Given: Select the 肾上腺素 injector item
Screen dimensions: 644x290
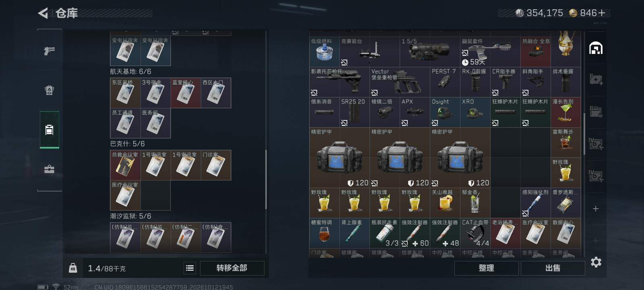Looking at the screenshot, I should tap(354, 233).
